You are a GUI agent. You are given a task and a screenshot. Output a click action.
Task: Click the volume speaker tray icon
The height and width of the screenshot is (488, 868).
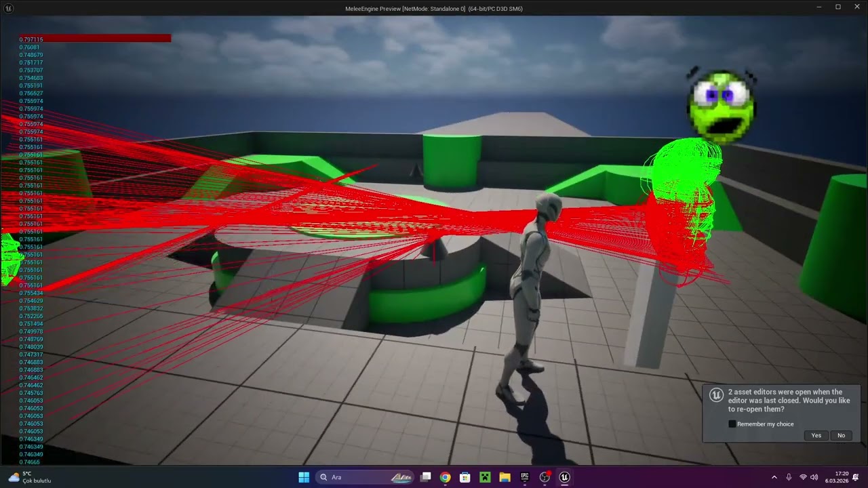point(814,477)
